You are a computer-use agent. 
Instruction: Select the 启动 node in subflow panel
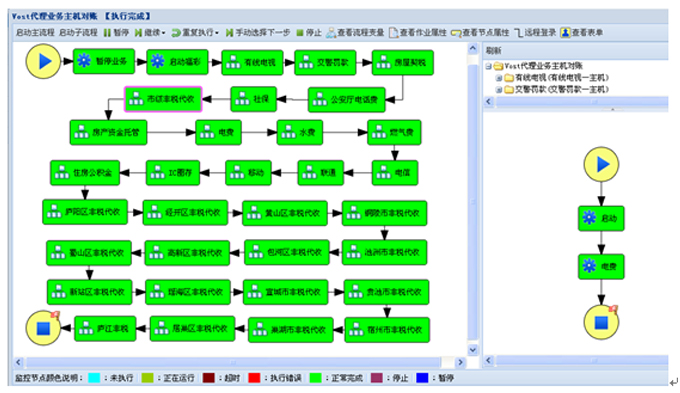tap(601, 218)
